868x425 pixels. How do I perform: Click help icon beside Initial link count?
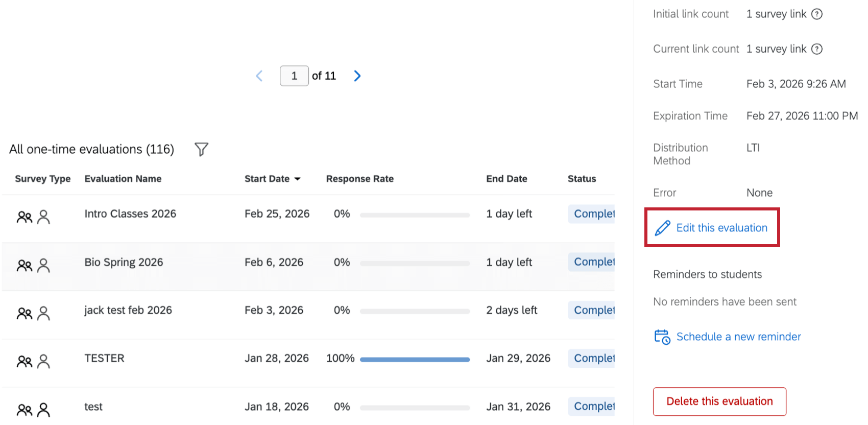click(x=817, y=14)
